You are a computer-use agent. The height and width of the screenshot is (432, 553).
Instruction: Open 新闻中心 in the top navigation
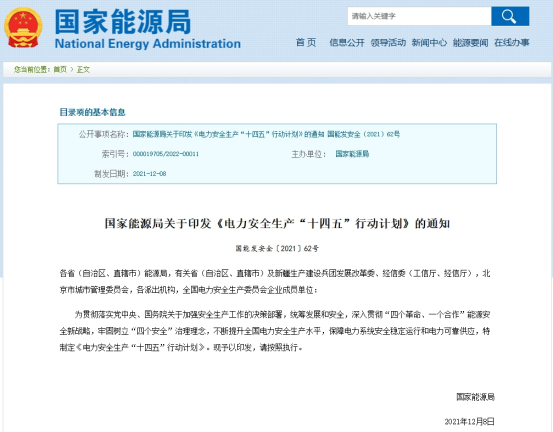coord(429,43)
